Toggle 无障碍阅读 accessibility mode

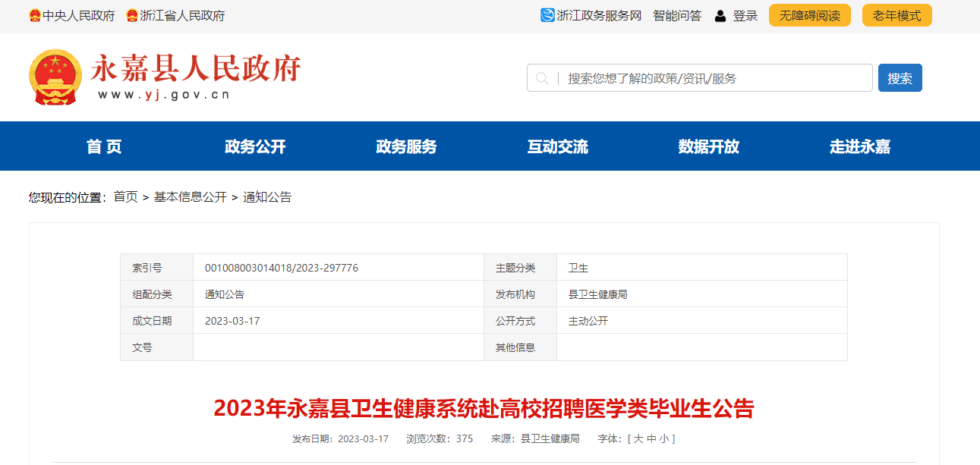809,15
